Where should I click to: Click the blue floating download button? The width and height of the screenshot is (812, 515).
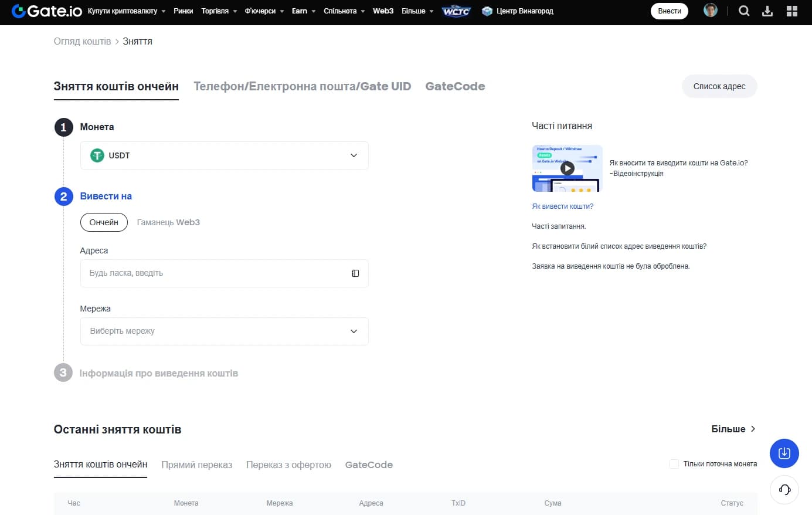(784, 453)
